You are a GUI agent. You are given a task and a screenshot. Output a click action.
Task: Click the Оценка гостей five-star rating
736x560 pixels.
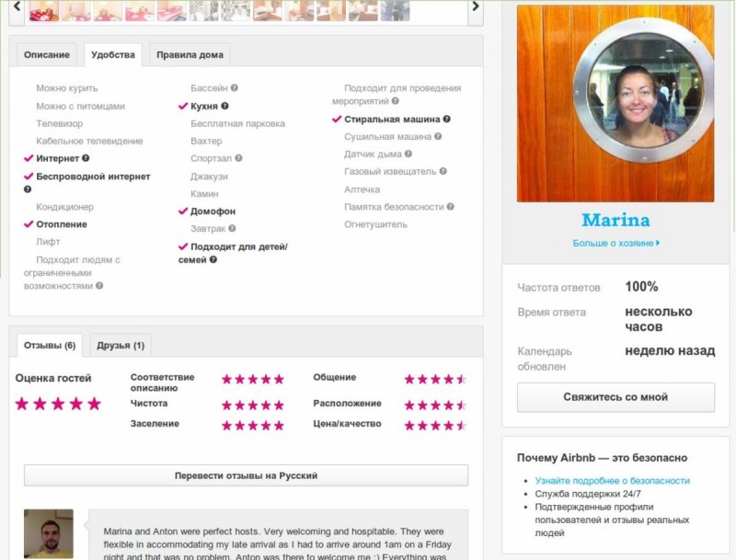58,404
